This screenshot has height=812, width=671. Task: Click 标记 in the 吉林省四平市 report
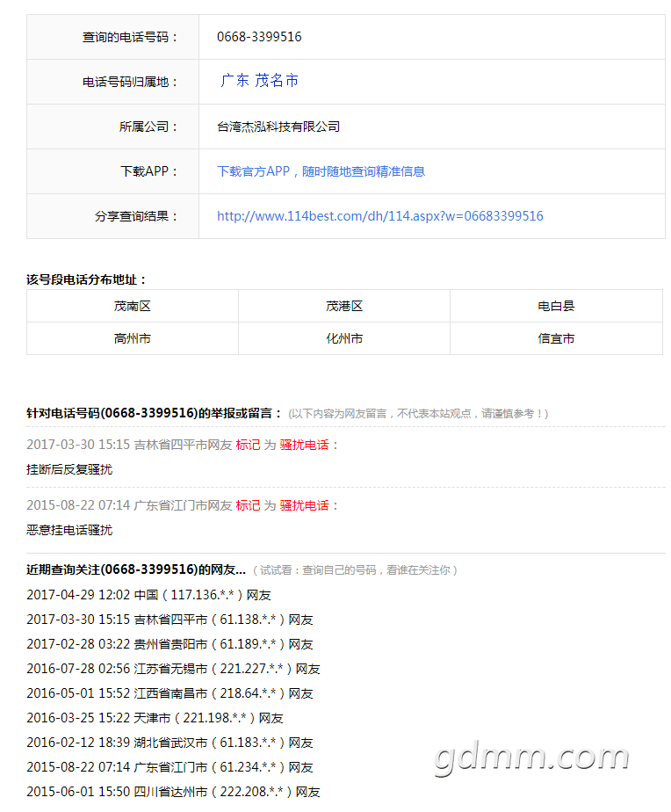(248, 445)
